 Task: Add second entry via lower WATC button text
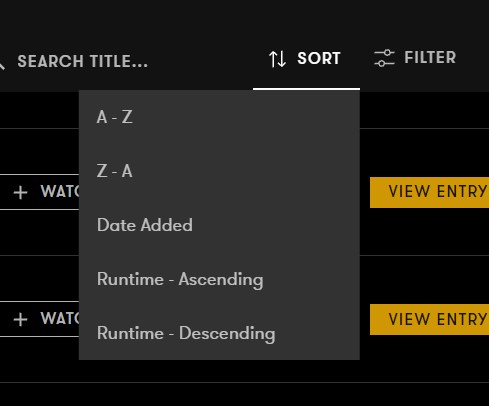pyautogui.click(x=60, y=319)
